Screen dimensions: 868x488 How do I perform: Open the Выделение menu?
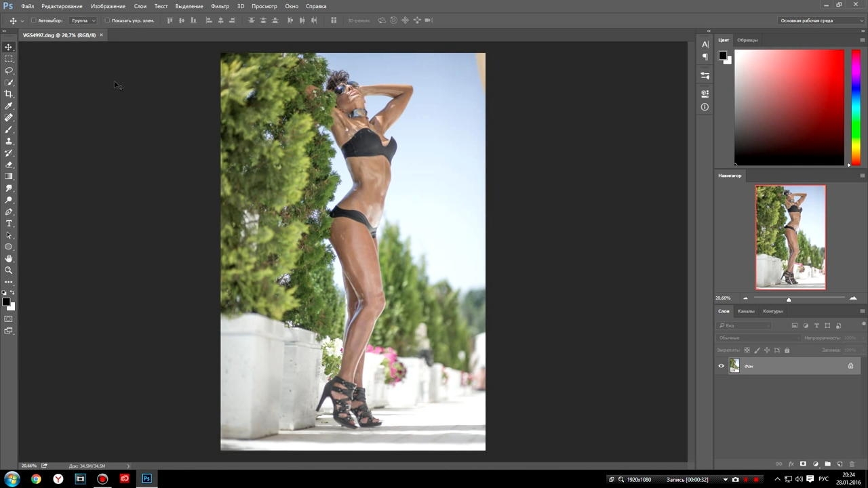pyautogui.click(x=189, y=6)
